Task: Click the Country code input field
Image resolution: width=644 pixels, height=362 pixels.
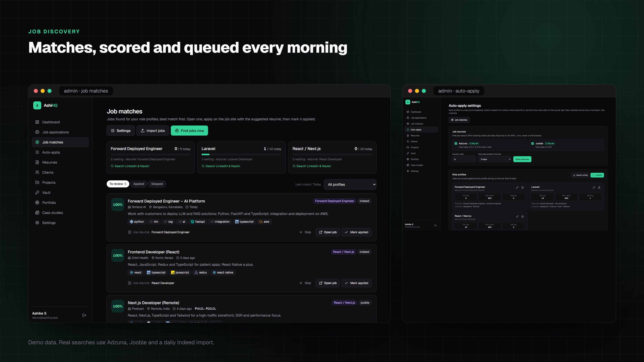Action: pos(464,159)
